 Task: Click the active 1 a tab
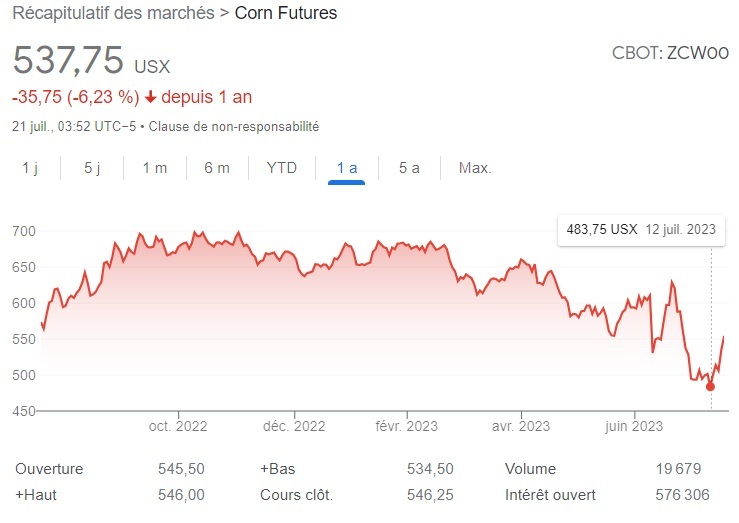[346, 168]
